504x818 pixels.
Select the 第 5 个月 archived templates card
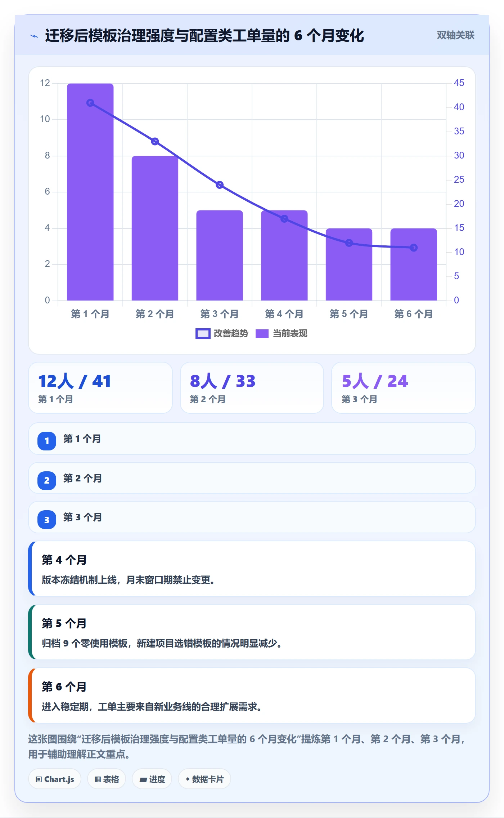coord(252,632)
